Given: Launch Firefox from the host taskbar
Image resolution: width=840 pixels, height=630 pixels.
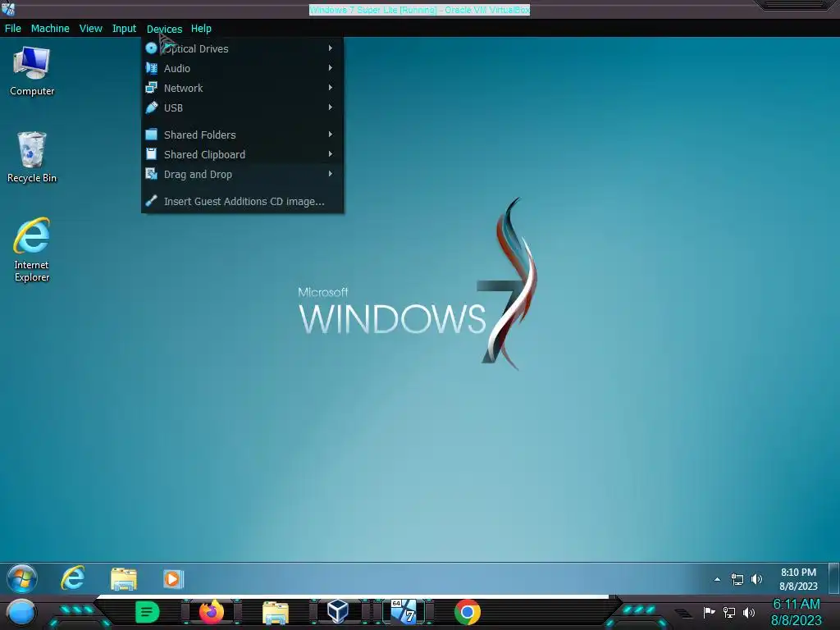Looking at the screenshot, I should (x=212, y=612).
